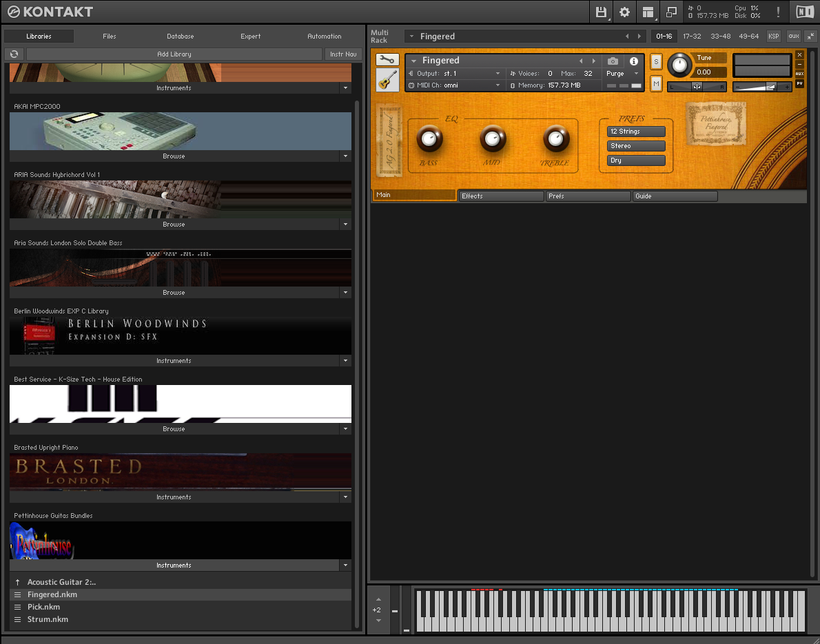Show rack slots 17-32
The width and height of the screenshot is (820, 644).
coord(692,36)
